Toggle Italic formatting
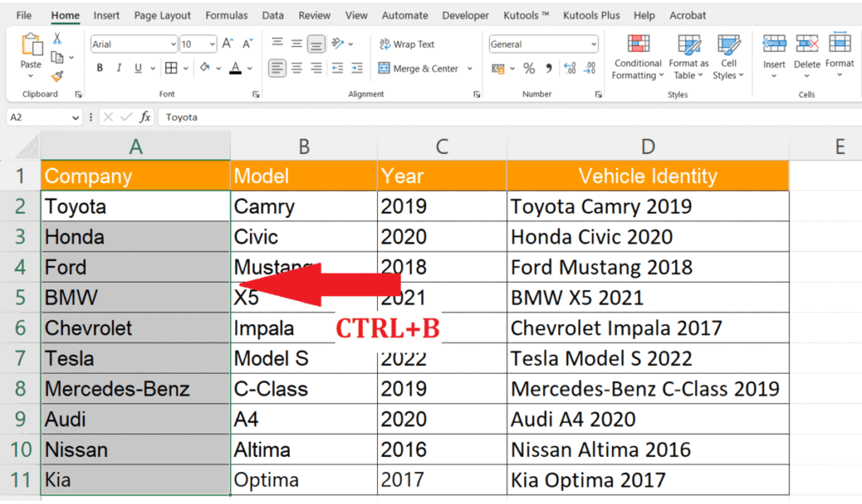The height and width of the screenshot is (504, 862). coord(119,68)
